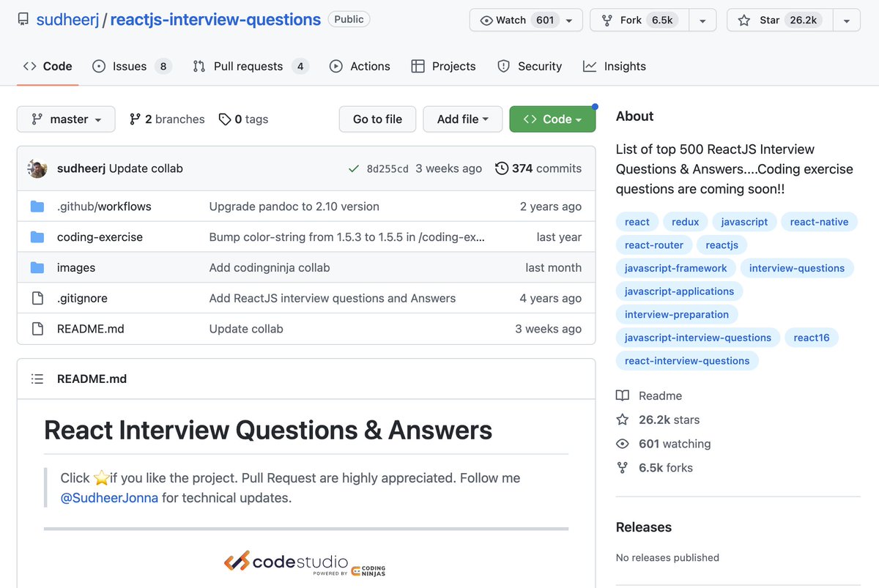Switch to the Code tab
The height and width of the screenshot is (588, 879).
tap(48, 66)
